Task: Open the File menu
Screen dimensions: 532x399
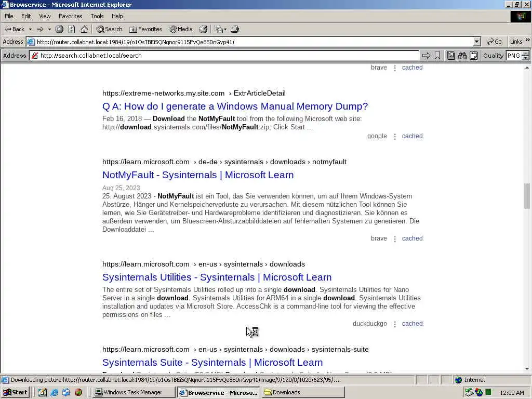Action: (9, 16)
